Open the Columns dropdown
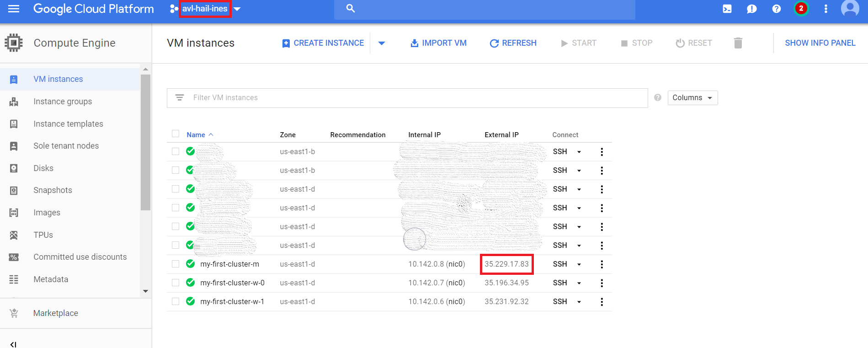Image resolution: width=868 pixels, height=348 pixels. (692, 98)
